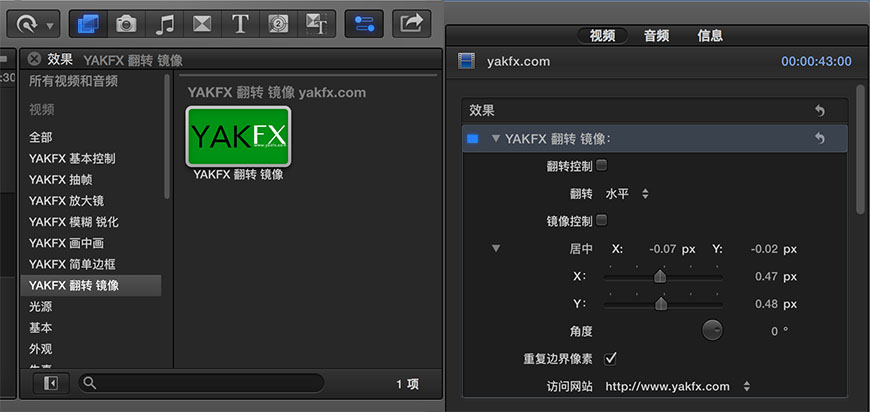Open the retime speed menu button
The image size is (870, 412).
point(33,24)
